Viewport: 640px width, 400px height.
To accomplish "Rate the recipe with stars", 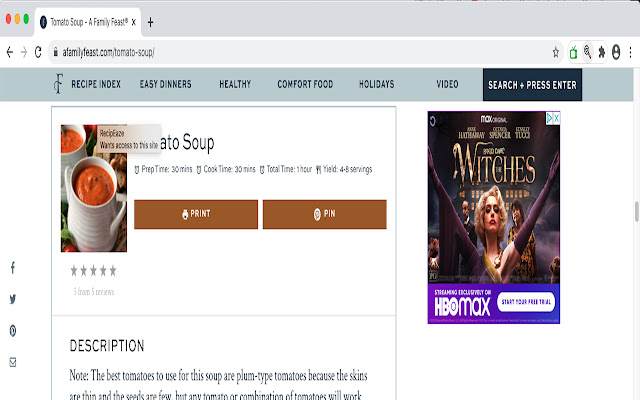I will click(x=93, y=271).
